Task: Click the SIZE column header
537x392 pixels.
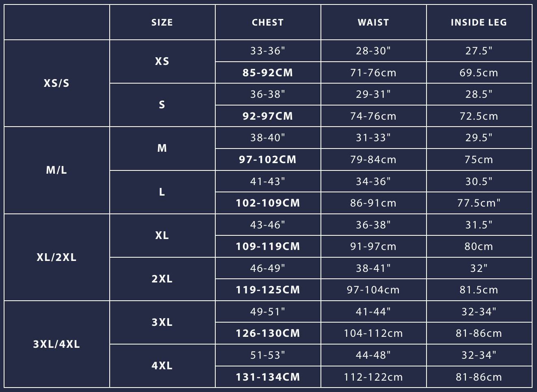Action: (162, 22)
